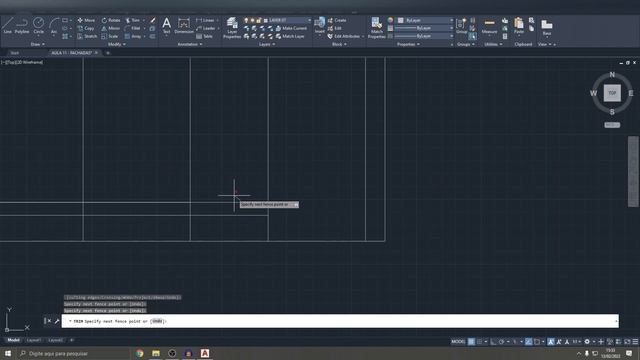Image resolution: width=640 pixels, height=360 pixels.
Task: Click the Fillet tool
Action: coord(132,28)
